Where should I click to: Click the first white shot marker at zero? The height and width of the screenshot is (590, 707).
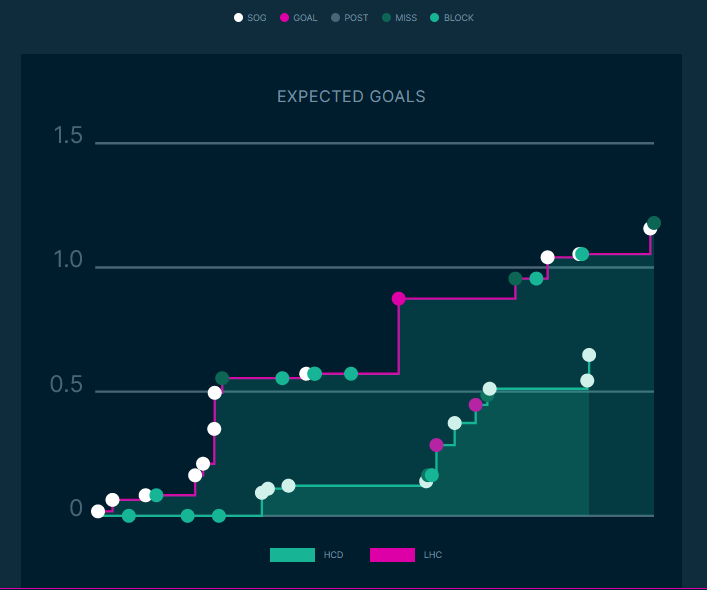click(x=98, y=511)
